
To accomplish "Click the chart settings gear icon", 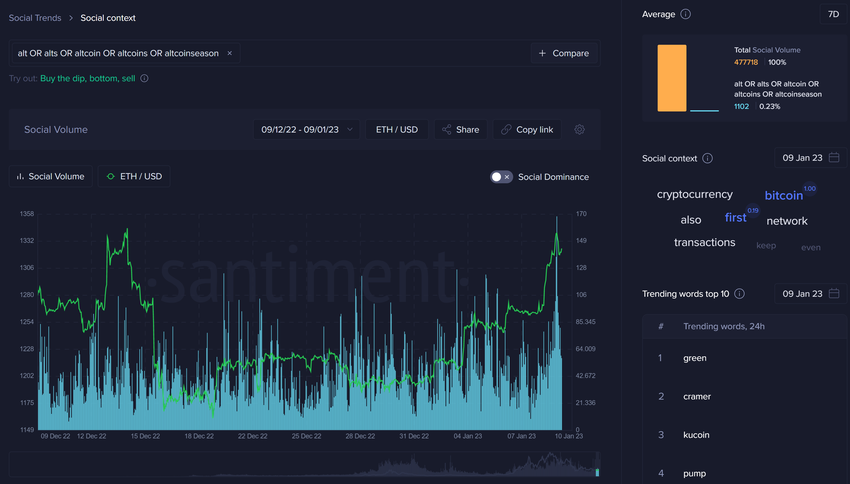I will click(x=580, y=129).
